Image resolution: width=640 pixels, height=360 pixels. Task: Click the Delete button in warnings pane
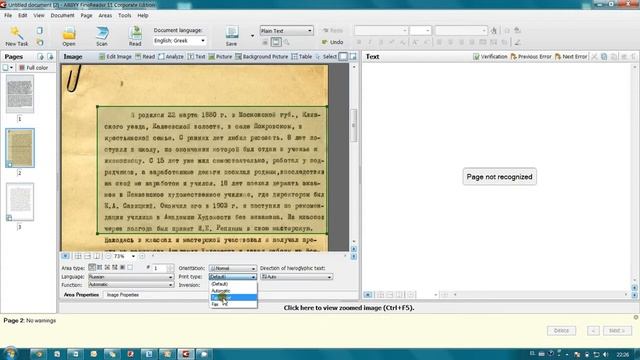561,331
